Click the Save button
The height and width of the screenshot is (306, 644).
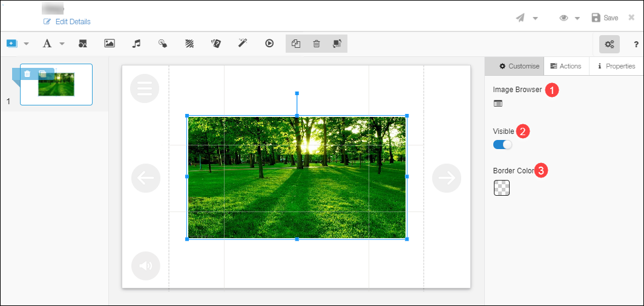(605, 18)
